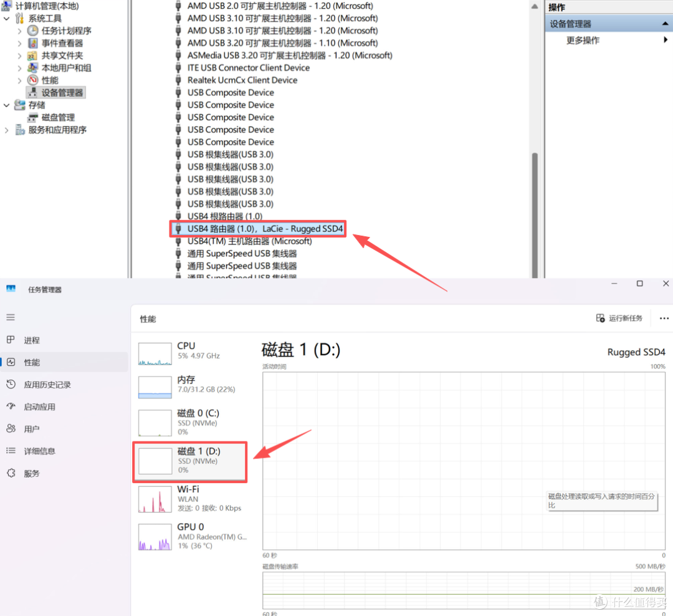Viewport: 673px width, 616px height.
Task: Select the Wi-Fi WLAN thumbnail graph
Action: [155, 499]
